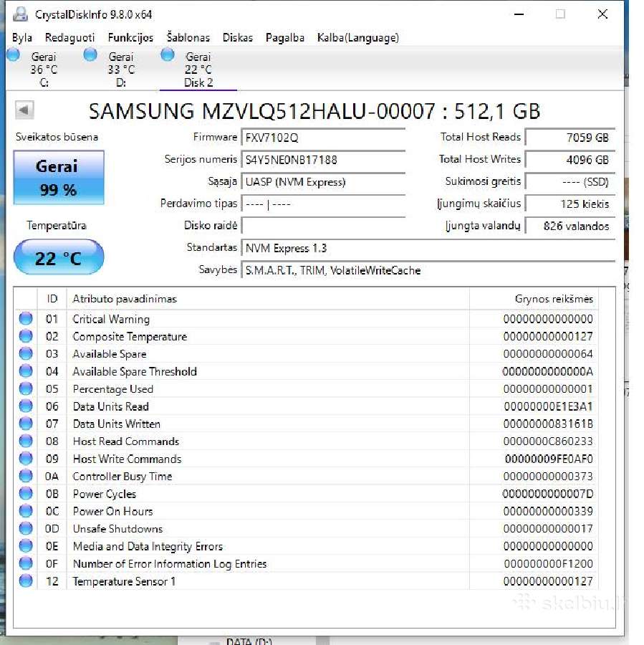Click status orb for Available Spare Threshold
Screen dimensions: 644x645
click(26, 371)
